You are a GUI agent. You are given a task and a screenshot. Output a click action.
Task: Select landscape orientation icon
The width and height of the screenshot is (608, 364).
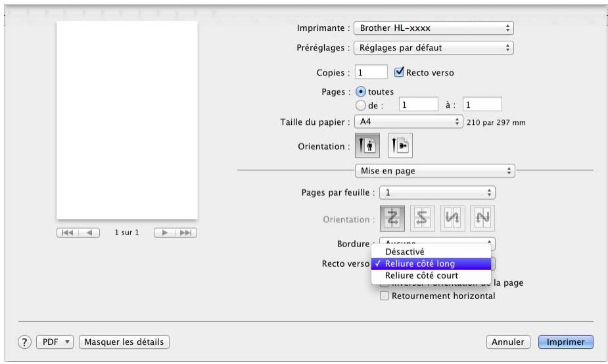click(x=400, y=145)
